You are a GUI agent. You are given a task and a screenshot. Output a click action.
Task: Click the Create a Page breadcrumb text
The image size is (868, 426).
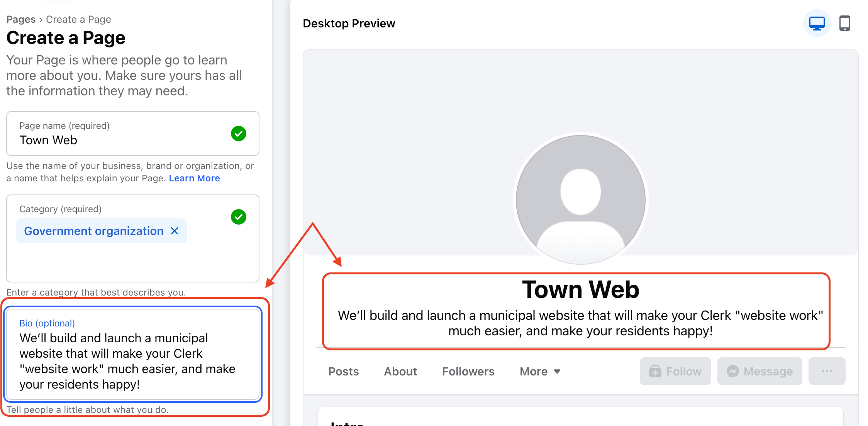[x=78, y=19]
